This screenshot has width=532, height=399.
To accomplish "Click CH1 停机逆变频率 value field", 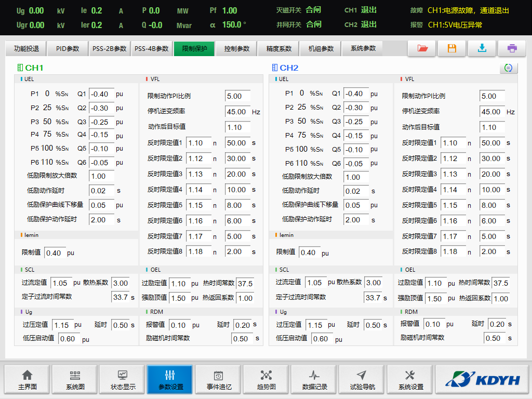I will [237, 112].
